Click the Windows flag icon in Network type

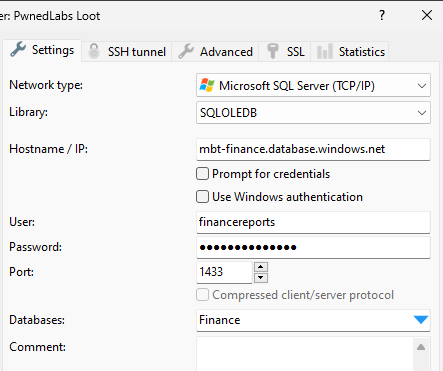pos(207,86)
